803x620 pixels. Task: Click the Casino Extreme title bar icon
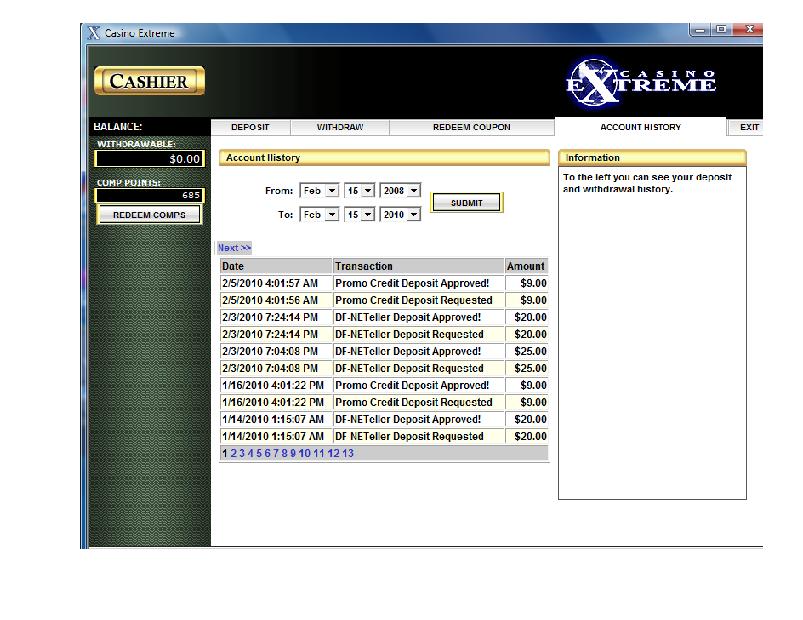[x=94, y=33]
